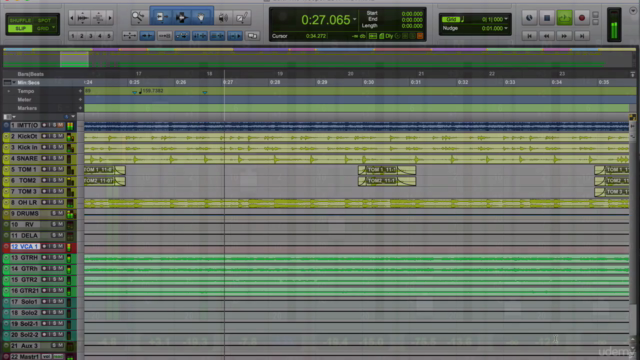Select the 7 TOM 3 track name
The image size is (640, 360).
[x=24, y=191]
